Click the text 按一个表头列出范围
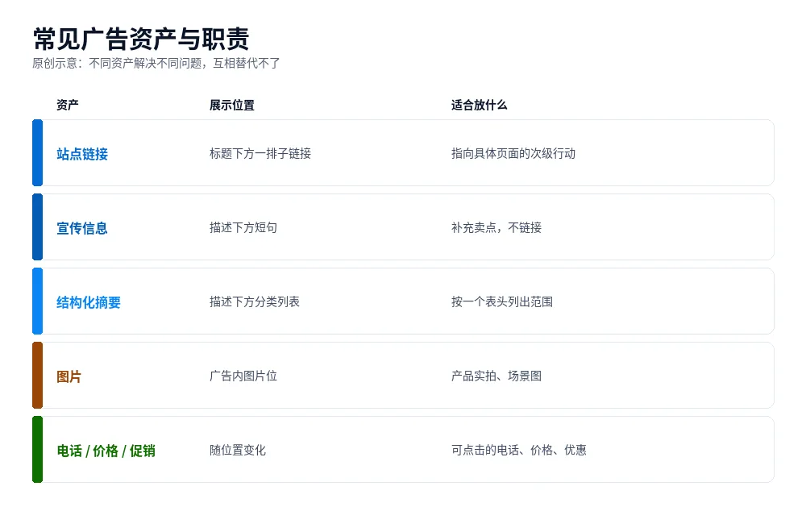806x532 pixels. point(501,301)
